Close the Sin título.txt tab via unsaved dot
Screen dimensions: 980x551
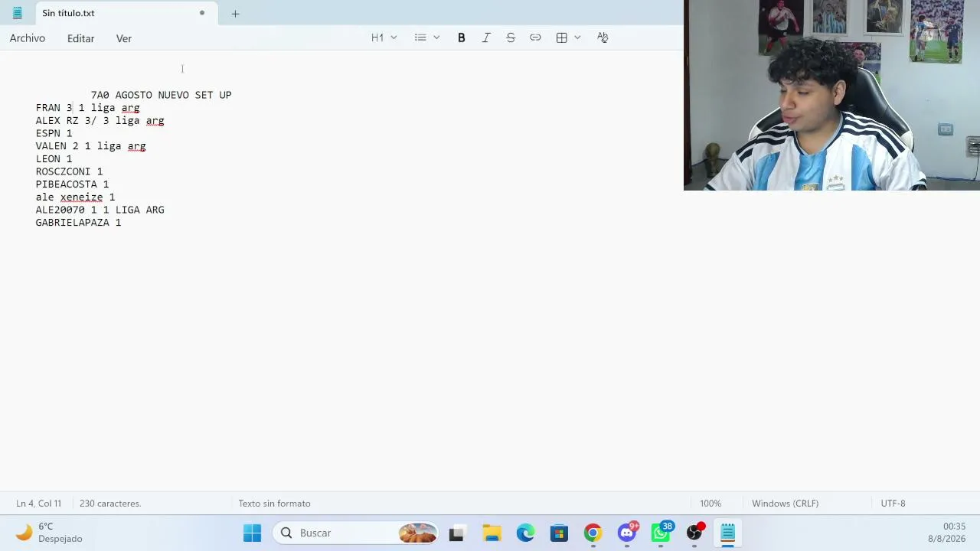[202, 13]
